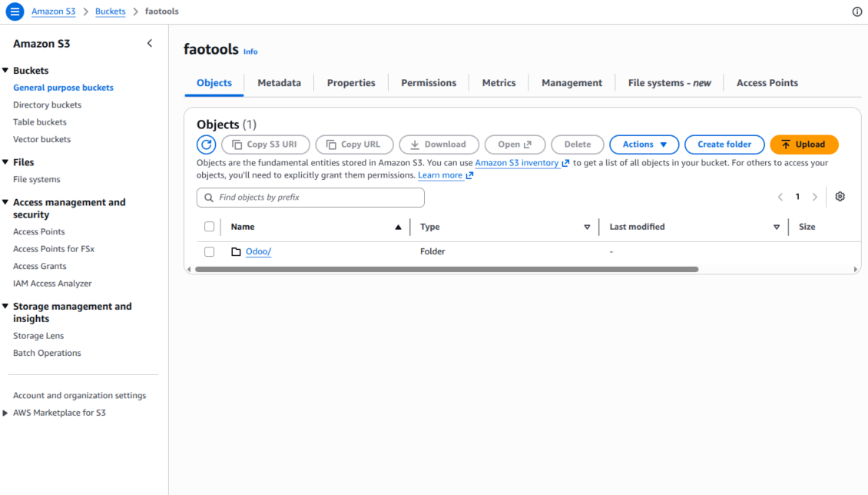Collapse the Amazon S3 side panel arrow
The width and height of the screenshot is (868, 495).
(150, 43)
